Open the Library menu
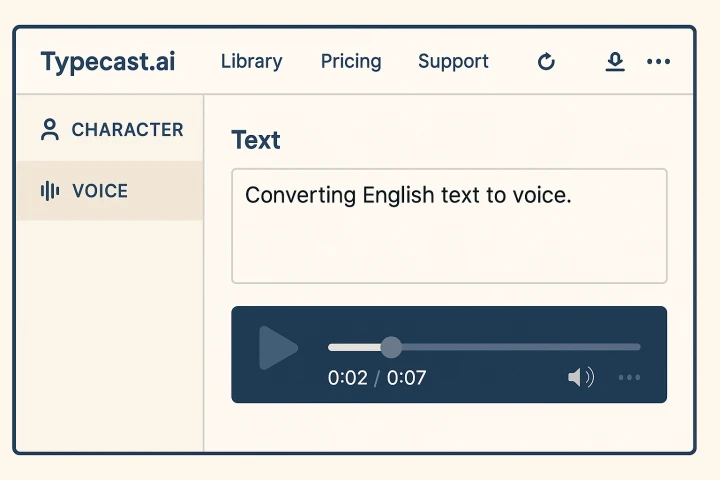This screenshot has height=480, width=720. 252,62
